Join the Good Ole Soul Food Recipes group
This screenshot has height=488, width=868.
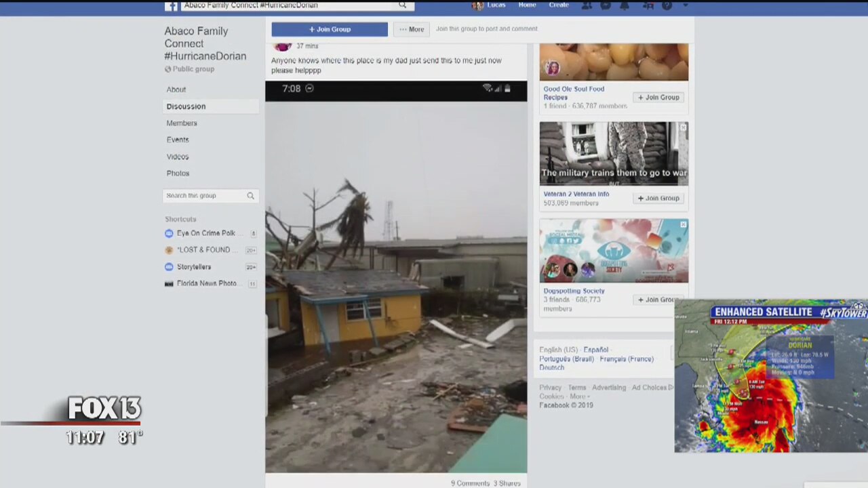click(658, 98)
